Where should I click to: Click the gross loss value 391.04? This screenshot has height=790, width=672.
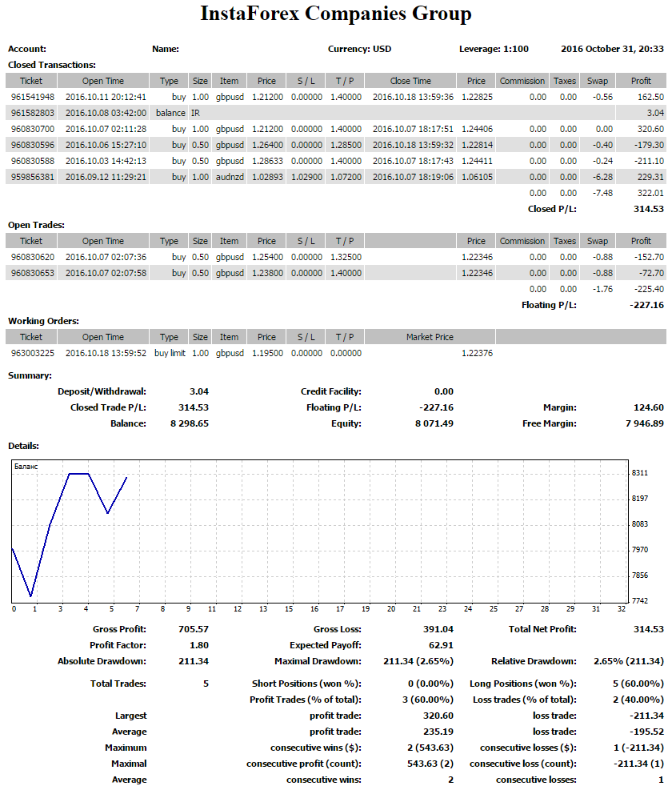tap(438, 629)
